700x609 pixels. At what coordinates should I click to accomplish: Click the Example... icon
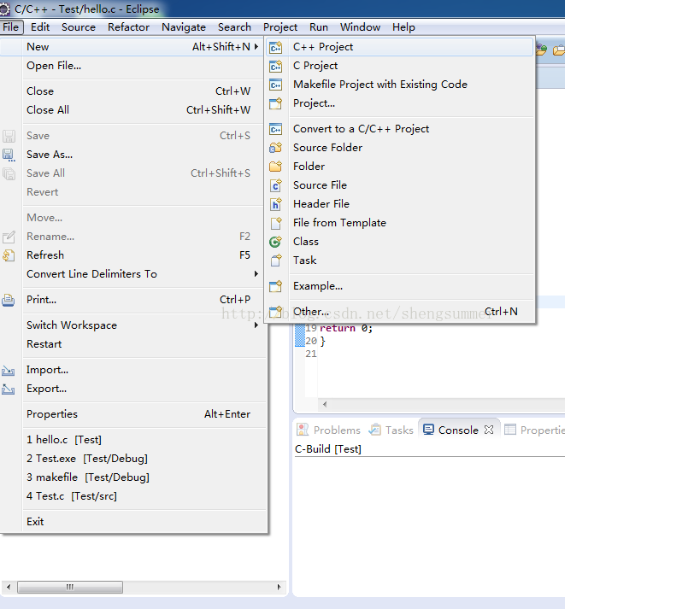click(x=276, y=286)
